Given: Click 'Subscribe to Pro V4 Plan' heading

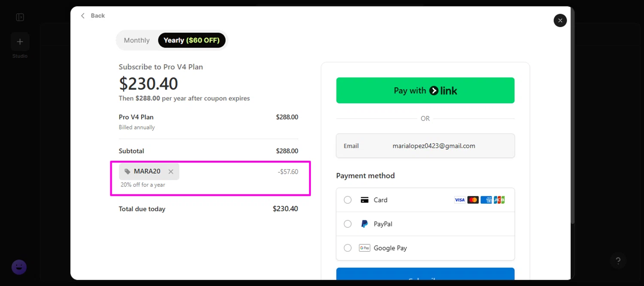Looking at the screenshot, I should pyautogui.click(x=161, y=67).
